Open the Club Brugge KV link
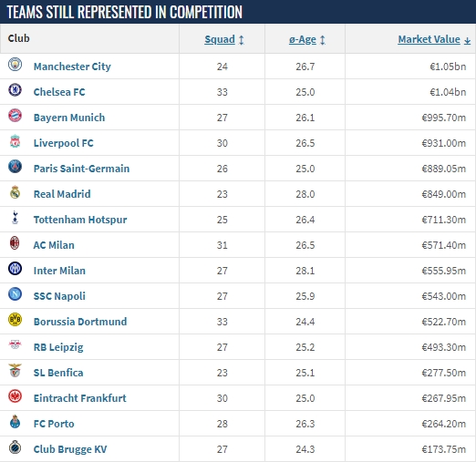This screenshot has height=462, width=476. tap(70, 449)
